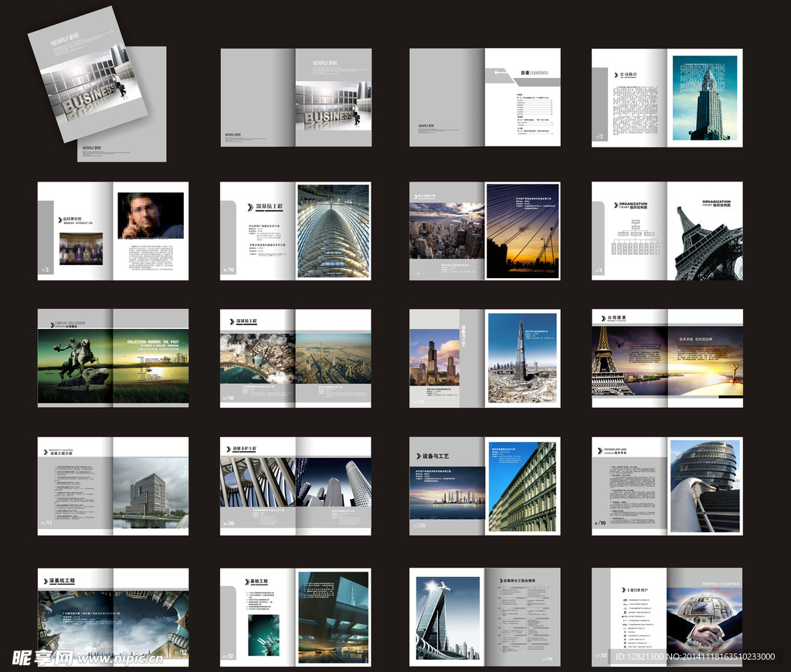The height and width of the screenshot is (672, 791).
Task: Click the skyscraper under construction photo
Action: point(522,358)
